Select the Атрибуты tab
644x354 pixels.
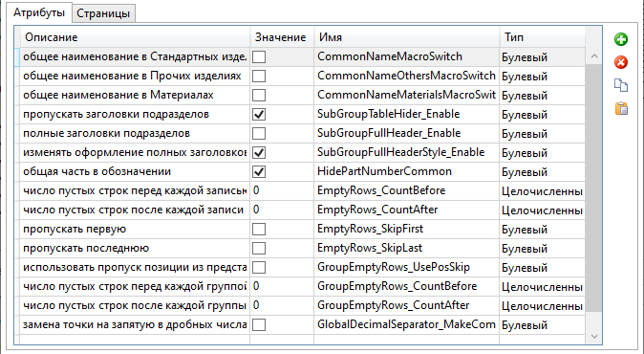click(39, 12)
